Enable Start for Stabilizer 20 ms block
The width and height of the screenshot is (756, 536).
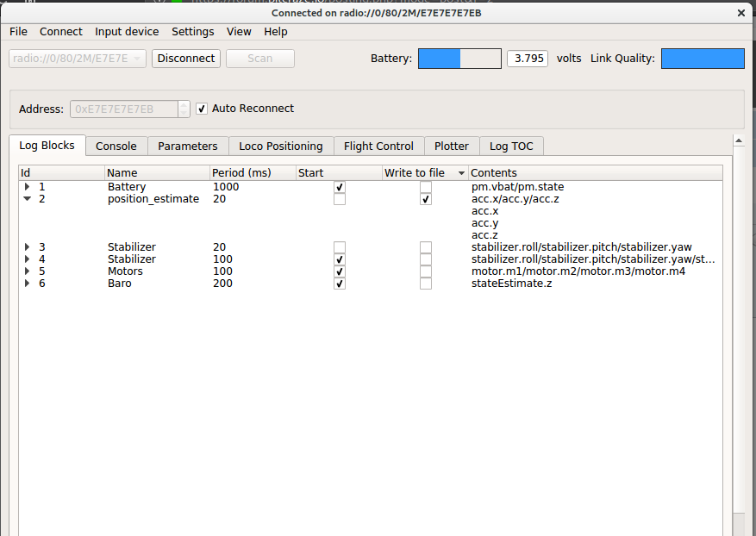click(340, 247)
